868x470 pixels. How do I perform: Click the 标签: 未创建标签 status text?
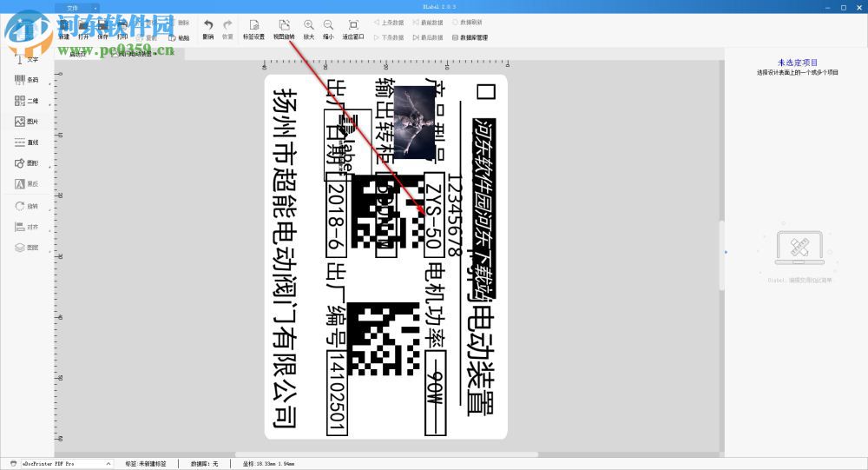point(146,463)
